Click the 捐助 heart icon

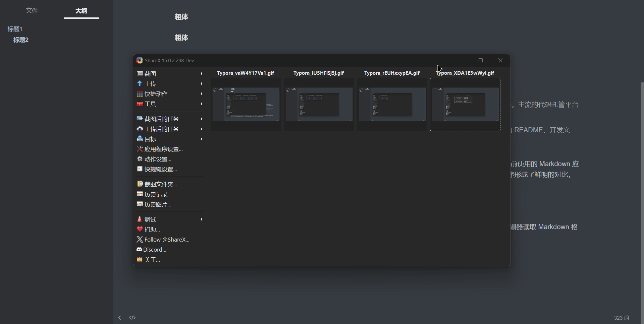pyautogui.click(x=140, y=229)
